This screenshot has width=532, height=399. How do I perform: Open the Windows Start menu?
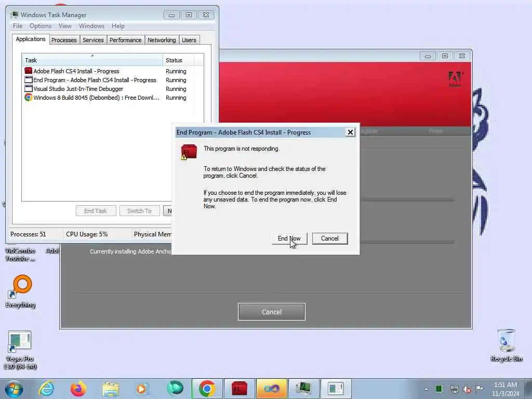14,389
